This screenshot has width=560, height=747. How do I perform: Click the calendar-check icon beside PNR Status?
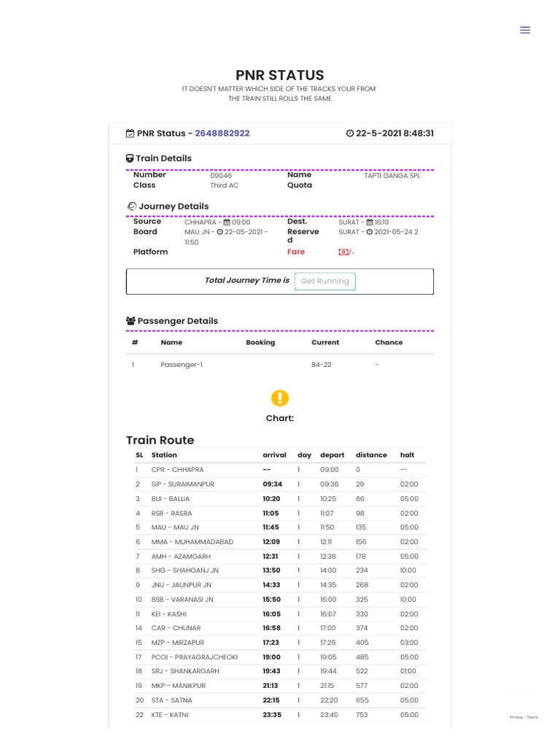coord(130,133)
